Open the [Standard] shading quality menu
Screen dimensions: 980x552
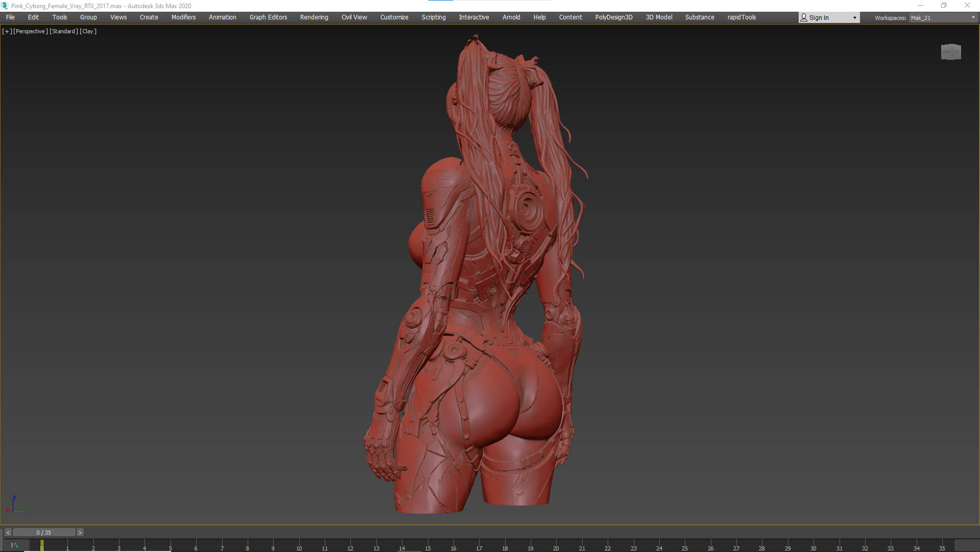tap(64, 31)
